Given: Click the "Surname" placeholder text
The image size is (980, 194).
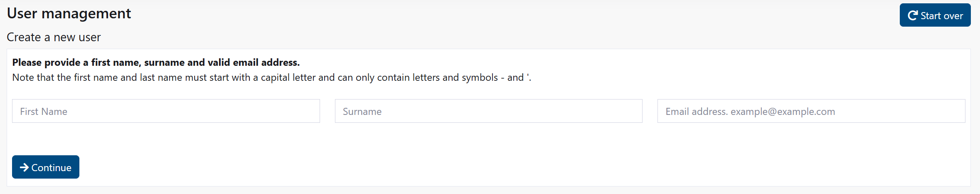Looking at the screenshot, I should (362, 112).
